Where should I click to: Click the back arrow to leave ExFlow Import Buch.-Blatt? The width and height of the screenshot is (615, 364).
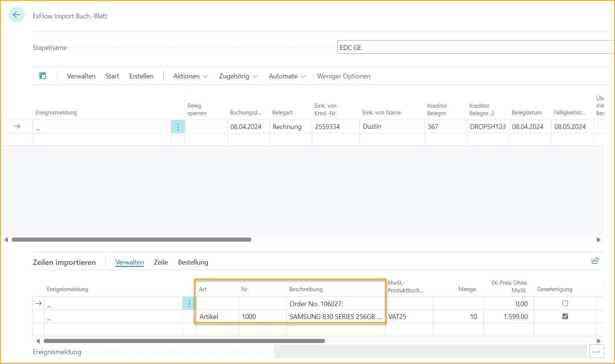click(17, 15)
